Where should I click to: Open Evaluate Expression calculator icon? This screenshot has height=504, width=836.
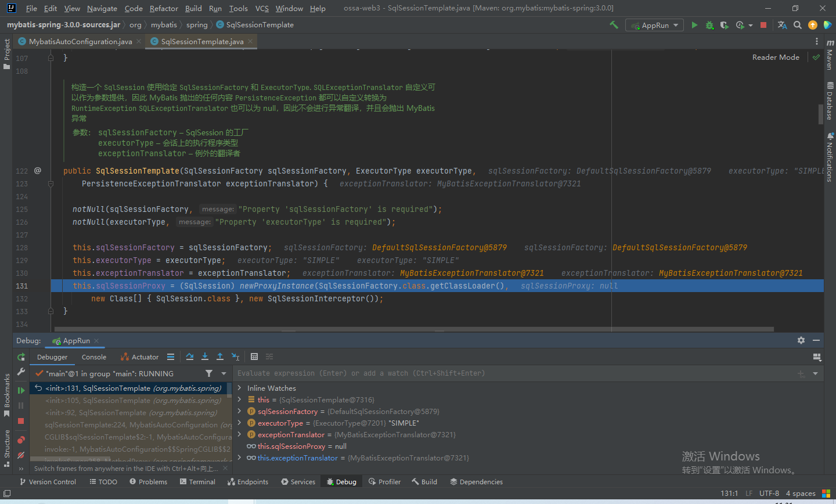(x=254, y=357)
